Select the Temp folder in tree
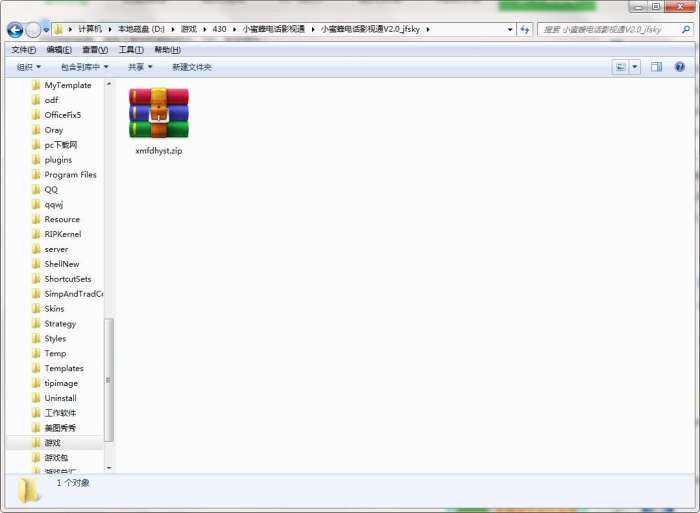 [x=49, y=353]
